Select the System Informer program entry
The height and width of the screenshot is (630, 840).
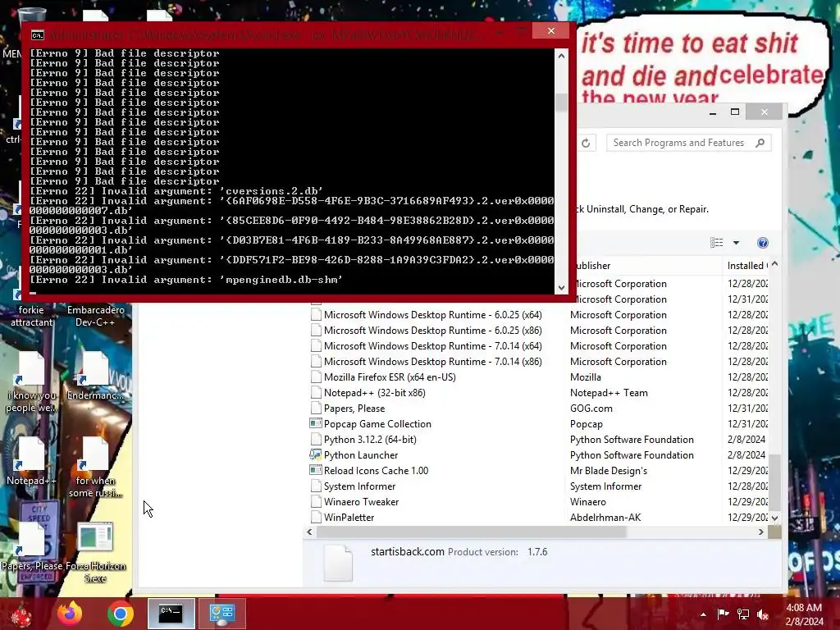click(x=359, y=486)
